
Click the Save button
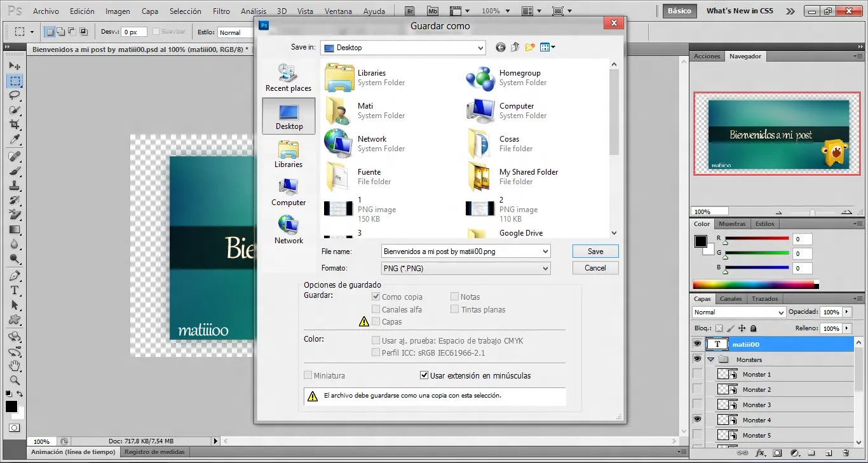tap(595, 252)
